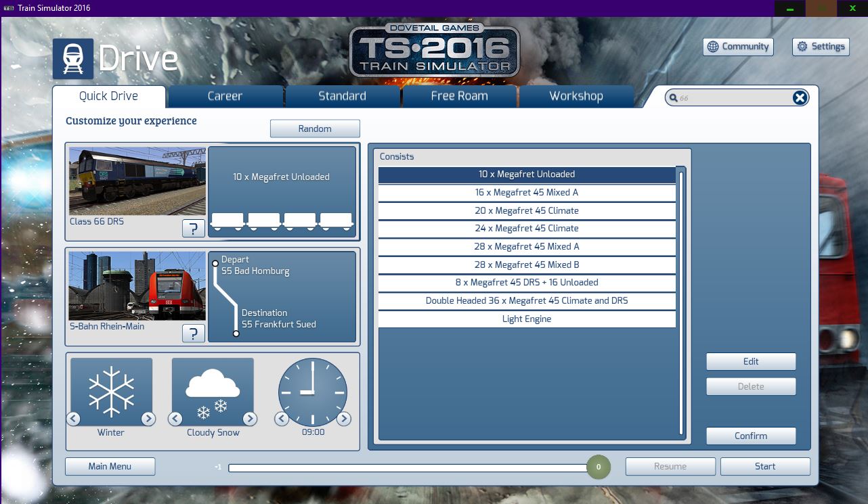Select the 24 x Megafret 45 Climate consist
This screenshot has height=504, width=868.
pyautogui.click(x=527, y=229)
